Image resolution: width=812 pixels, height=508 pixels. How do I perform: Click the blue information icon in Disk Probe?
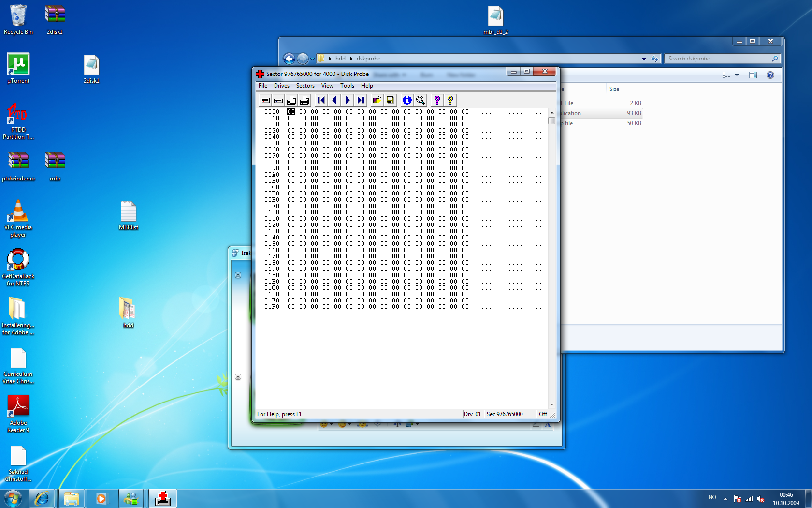(x=407, y=100)
